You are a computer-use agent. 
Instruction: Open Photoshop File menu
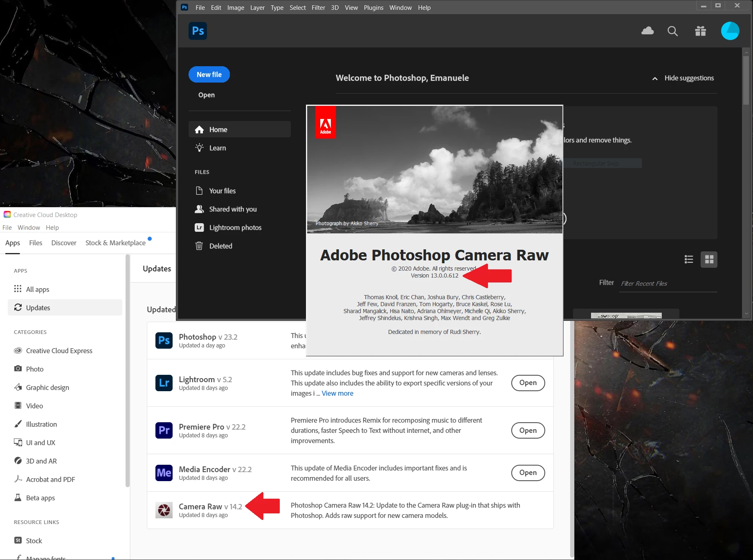[x=200, y=8]
